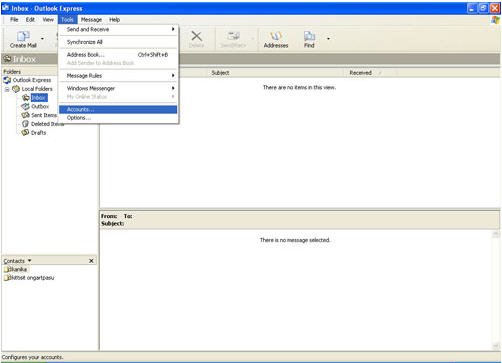The height and width of the screenshot is (363, 502).
Task: Select the Sent Items folder
Action: [44, 115]
